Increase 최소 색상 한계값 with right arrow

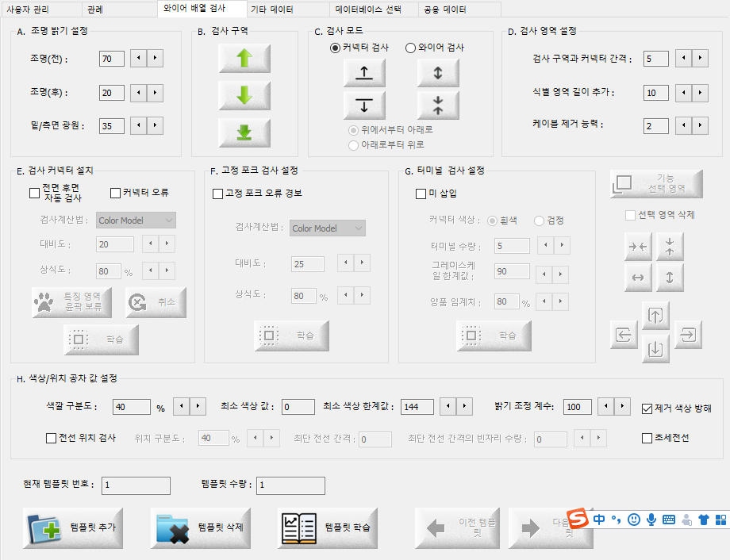pyautogui.click(x=464, y=407)
